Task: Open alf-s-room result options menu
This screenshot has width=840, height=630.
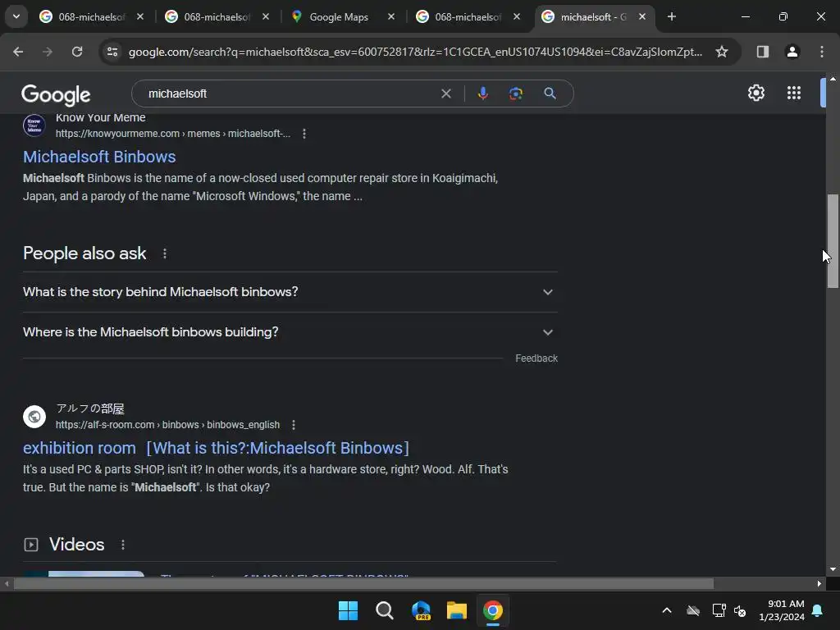Action: tap(294, 426)
